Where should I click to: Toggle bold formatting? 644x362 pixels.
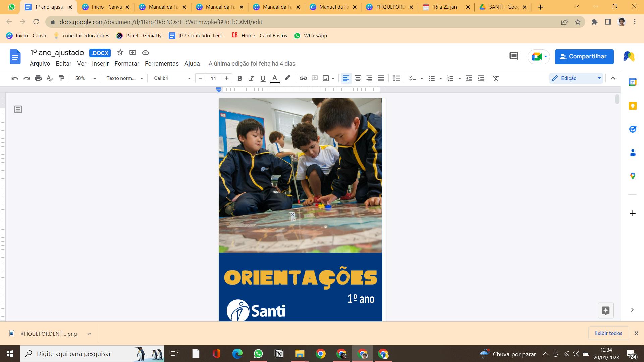pyautogui.click(x=239, y=78)
